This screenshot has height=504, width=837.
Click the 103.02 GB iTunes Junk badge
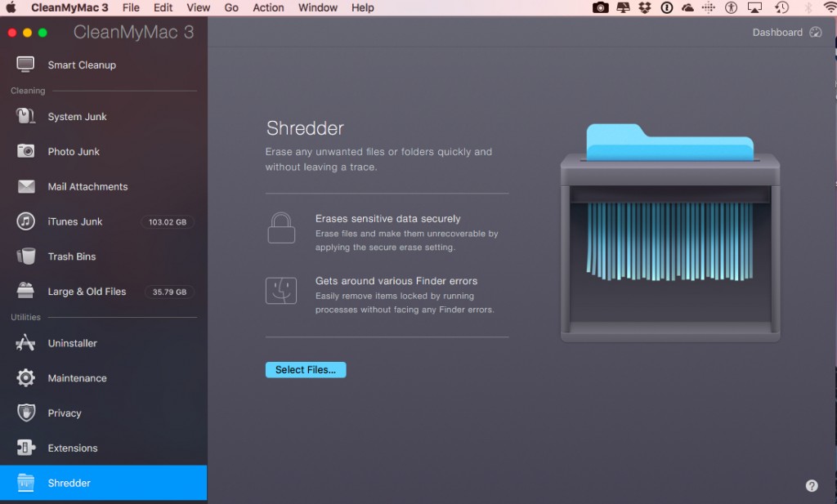pos(167,222)
